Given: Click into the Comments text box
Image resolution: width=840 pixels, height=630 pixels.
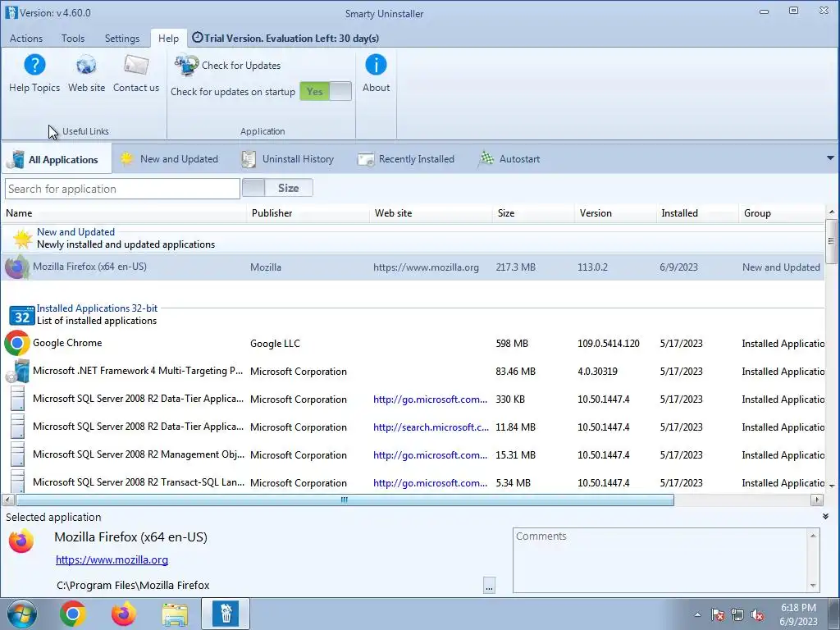Looking at the screenshot, I should click(660, 559).
